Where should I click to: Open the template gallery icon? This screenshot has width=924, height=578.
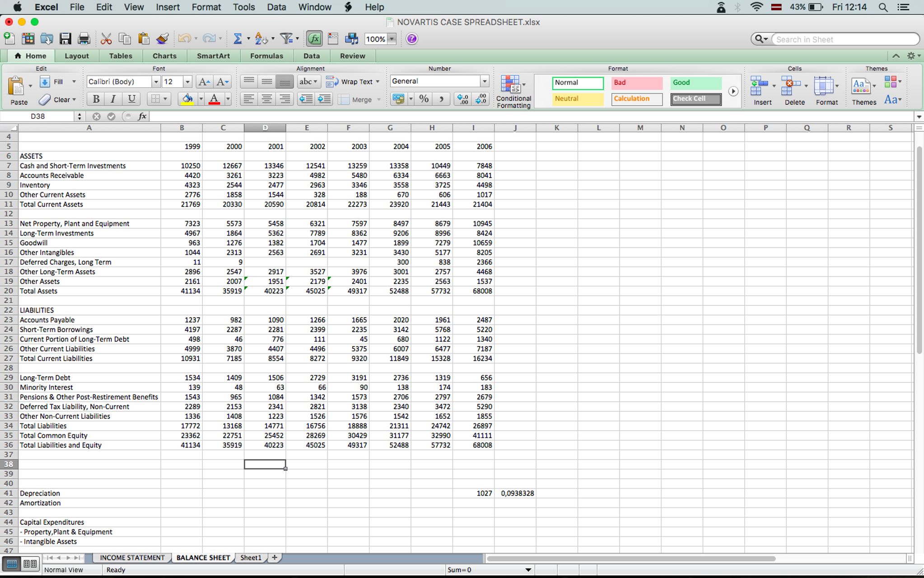(28, 39)
